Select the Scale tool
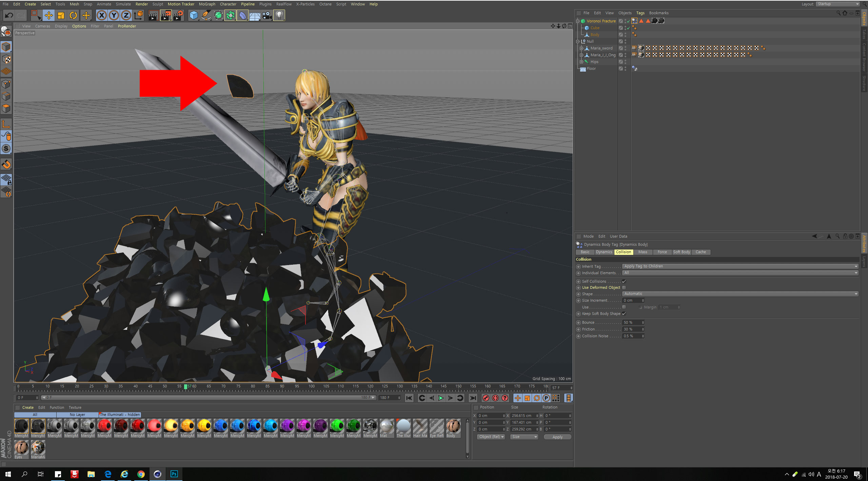 61,15
